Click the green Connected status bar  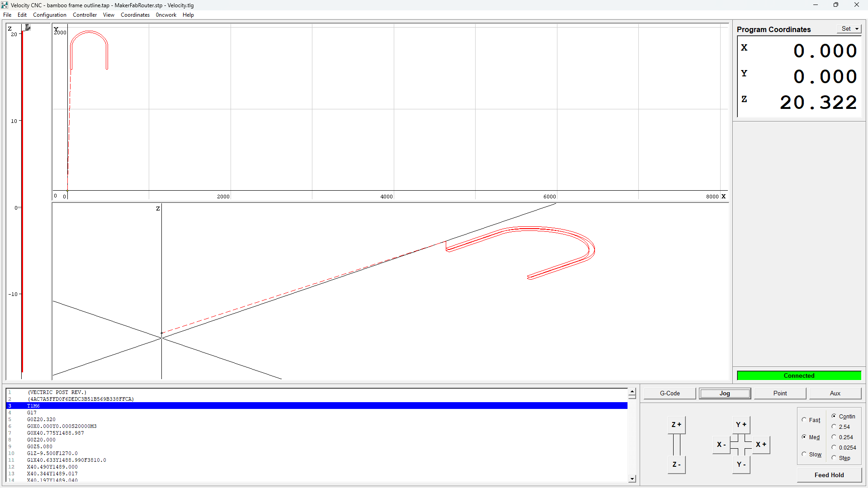(798, 375)
